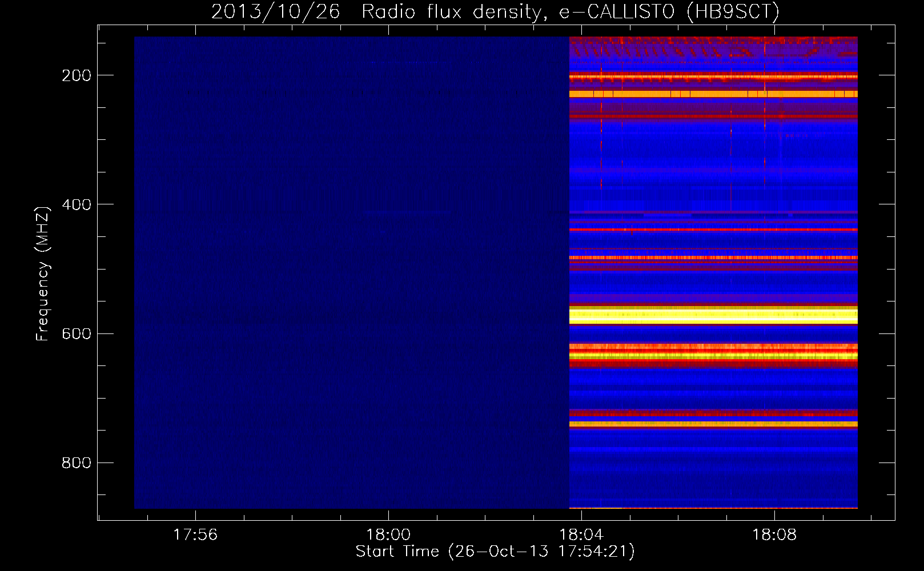Click the 200 frequency tick label
This screenshot has width=924, height=571.
pyautogui.click(x=77, y=75)
